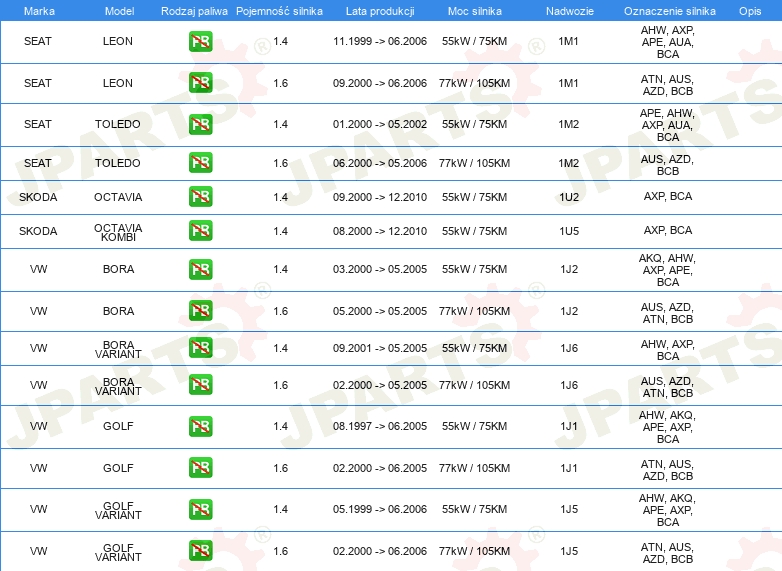Select the date range 01.2000 -> 05.2002

(x=380, y=124)
